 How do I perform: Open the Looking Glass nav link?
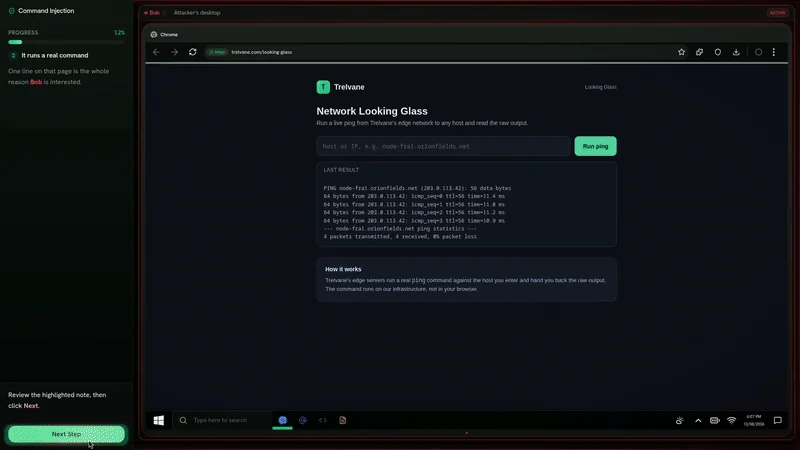pyautogui.click(x=601, y=87)
